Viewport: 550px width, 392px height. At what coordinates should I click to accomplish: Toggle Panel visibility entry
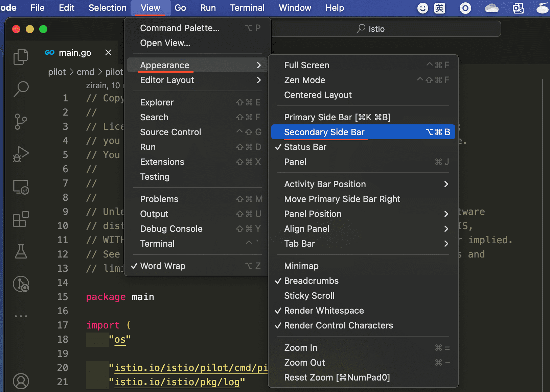pos(363,162)
